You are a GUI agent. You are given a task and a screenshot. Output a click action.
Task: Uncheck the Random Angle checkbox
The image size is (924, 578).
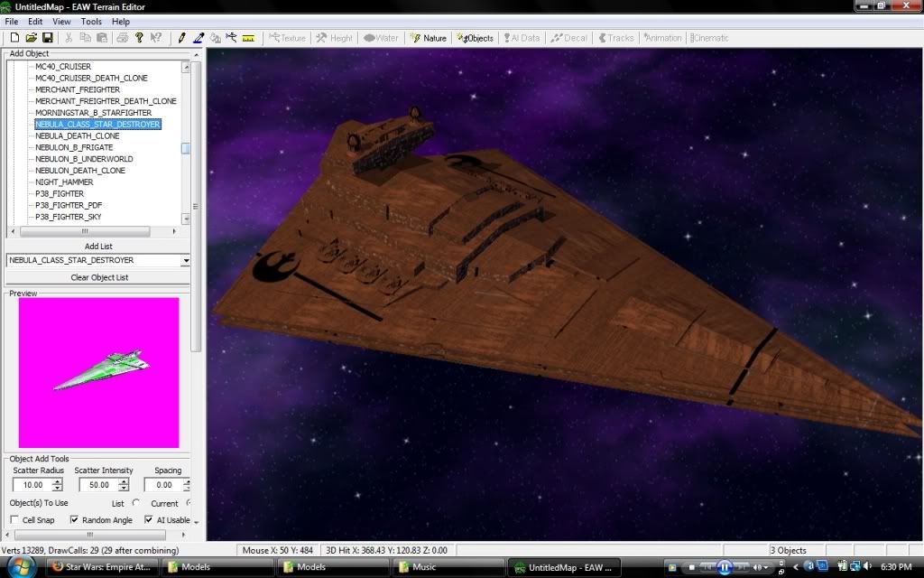[74, 519]
